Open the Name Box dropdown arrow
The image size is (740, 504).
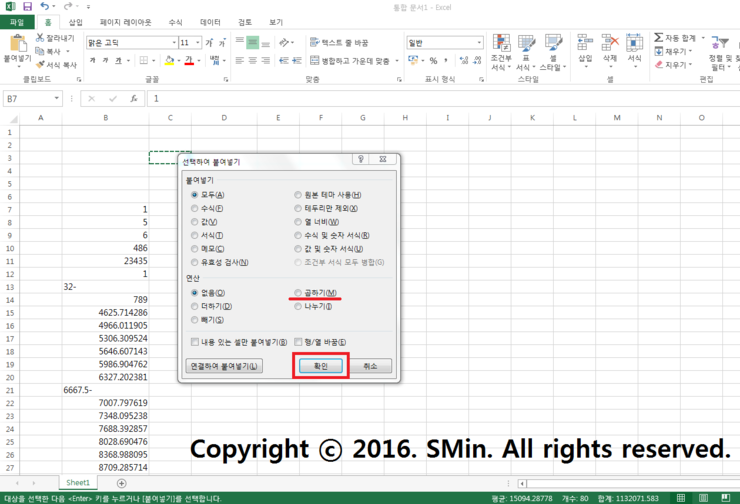[57, 98]
